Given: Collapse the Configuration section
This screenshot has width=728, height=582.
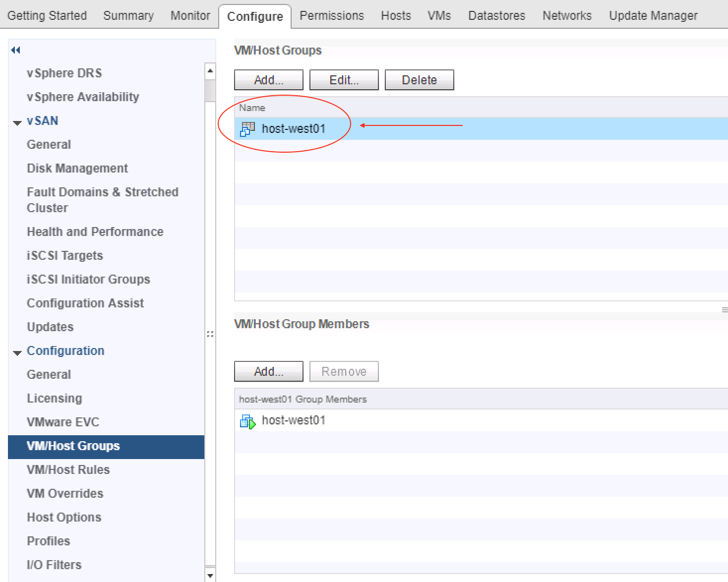Looking at the screenshot, I should [17, 352].
